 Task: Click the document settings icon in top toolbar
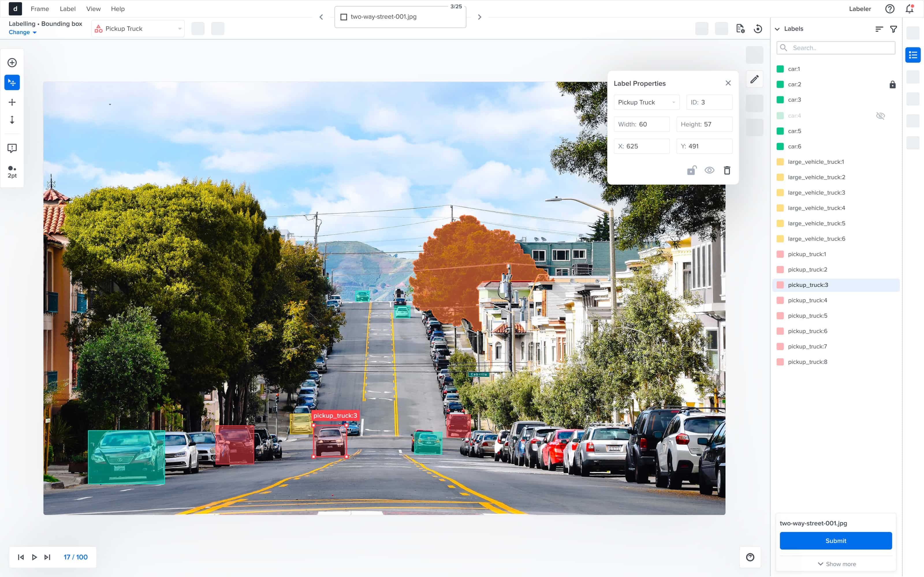[x=740, y=29]
